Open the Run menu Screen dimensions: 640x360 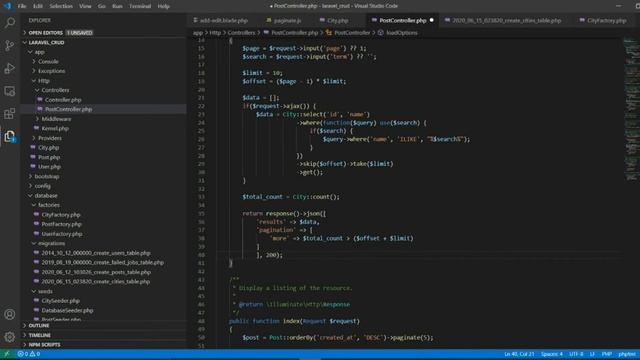click(x=117, y=6)
